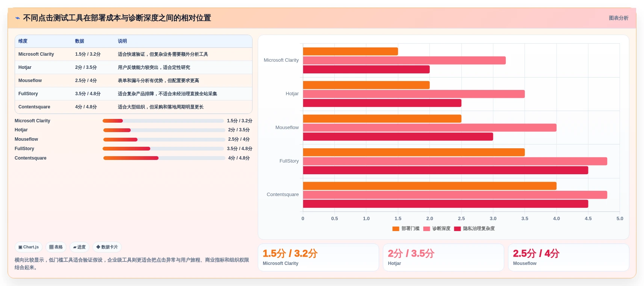The width and height of the screenshot is (644, 286).
Task: Click the title icon beside the heading
Action: [x=18, y=18]
